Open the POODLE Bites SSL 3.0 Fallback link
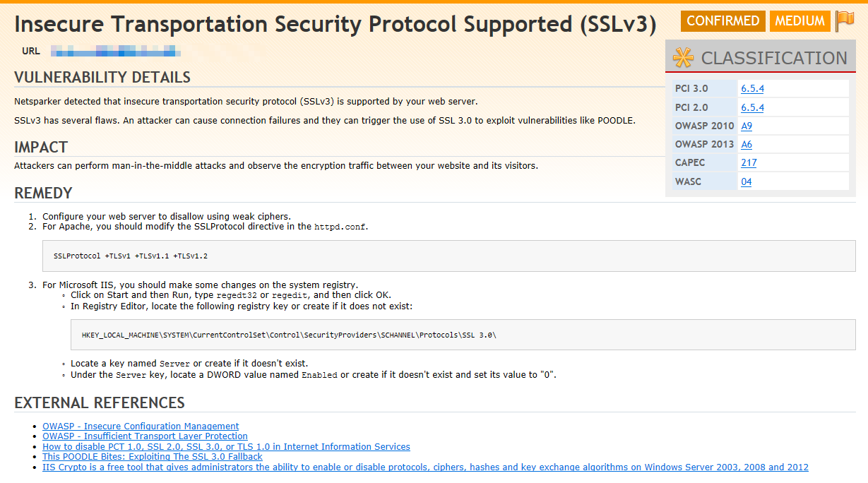 click(x=152, y=457)
